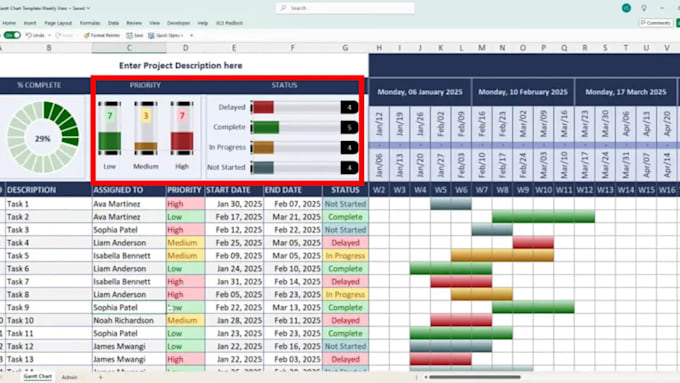Click the W7 week column header
Image resolution: width=680 pixels, height=383 pixels.
tap(481, 190)
